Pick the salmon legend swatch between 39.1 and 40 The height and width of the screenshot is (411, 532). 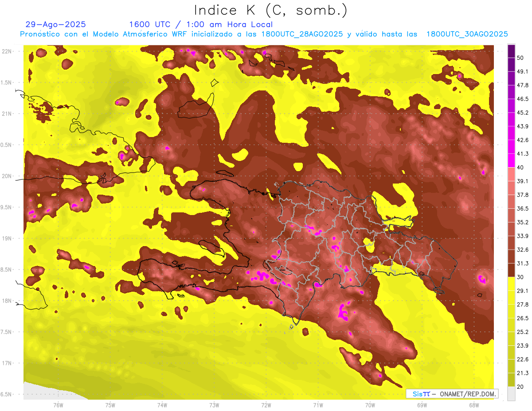coord(511,174)
